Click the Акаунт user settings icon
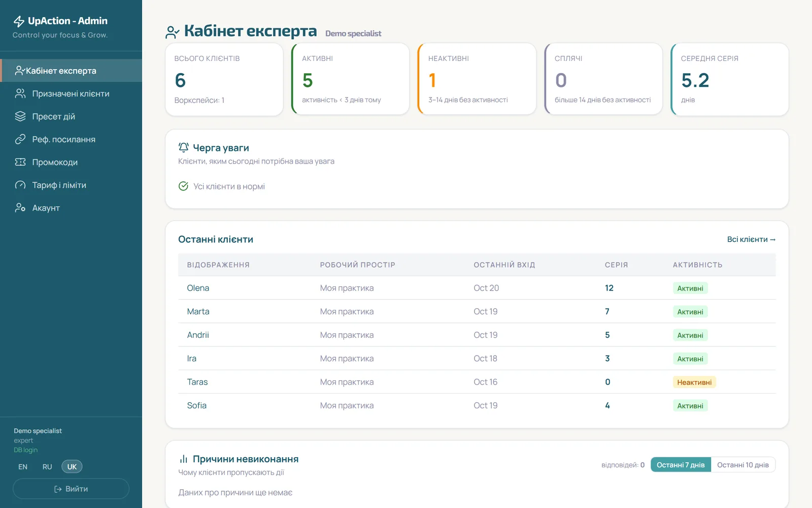This screenshot has height=508, width=812. [x=20, y=208]
